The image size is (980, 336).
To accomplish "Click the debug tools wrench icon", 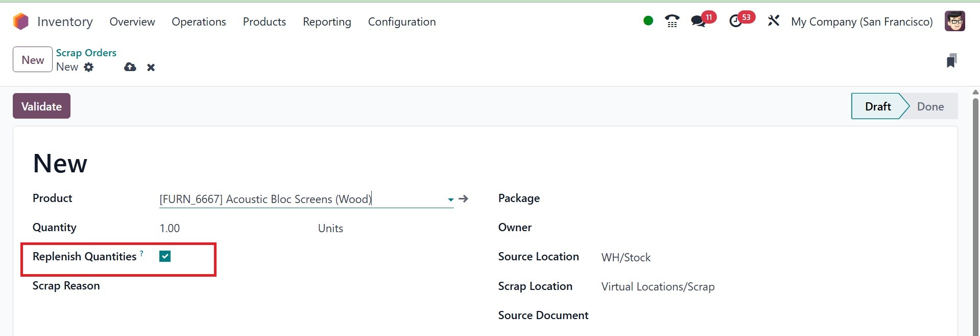I will [774, 21].
